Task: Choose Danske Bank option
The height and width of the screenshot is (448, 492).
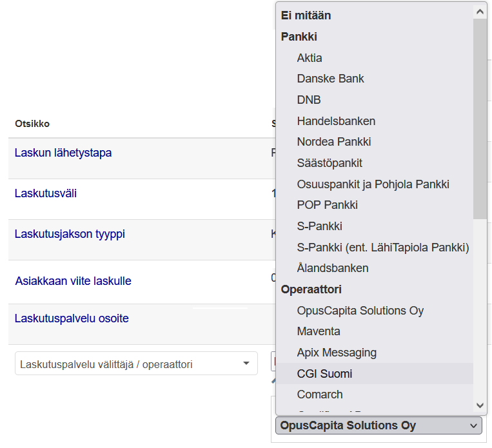Action: [x=330, y=79]
